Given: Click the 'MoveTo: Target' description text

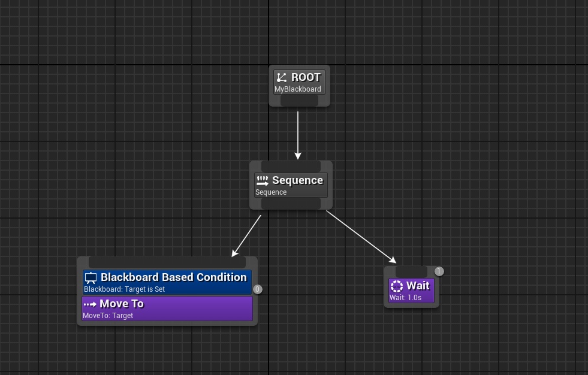Looking at the screenshot, I should pos(108,316).
